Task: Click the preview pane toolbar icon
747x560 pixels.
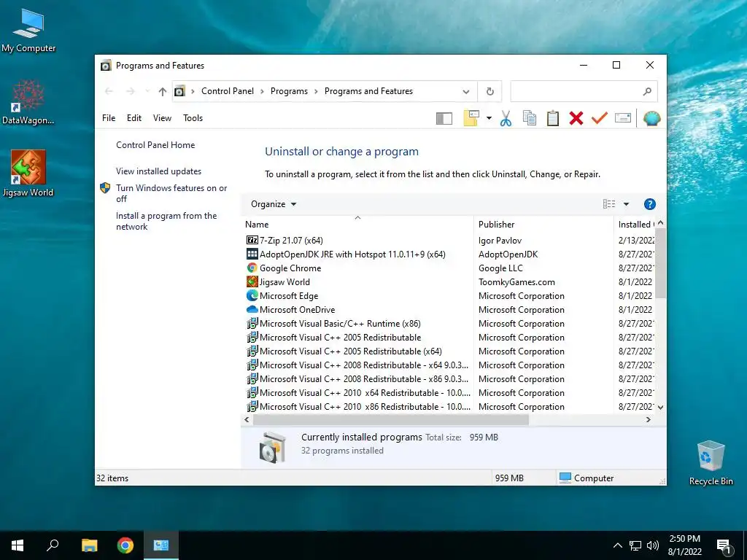Action: coord(444,118)
